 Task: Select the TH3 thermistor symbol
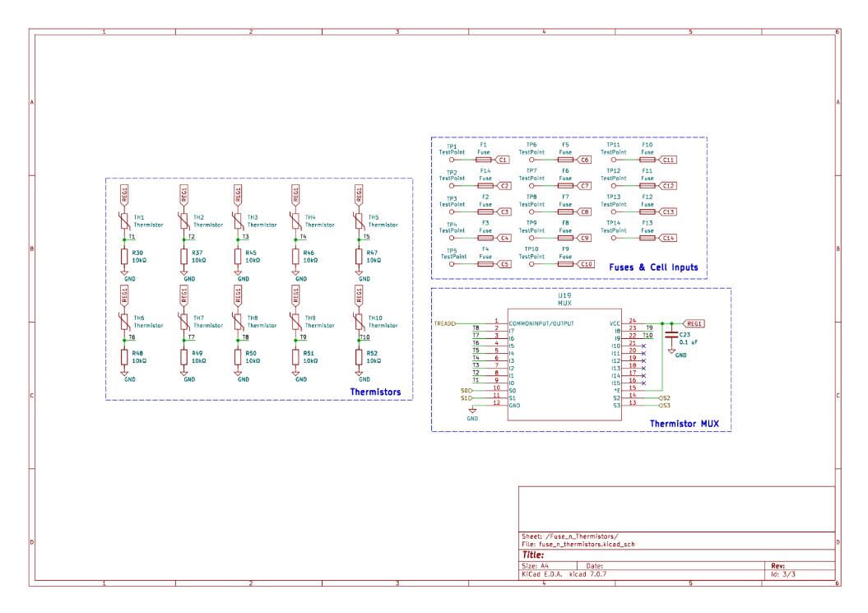[x=238, y=221]
